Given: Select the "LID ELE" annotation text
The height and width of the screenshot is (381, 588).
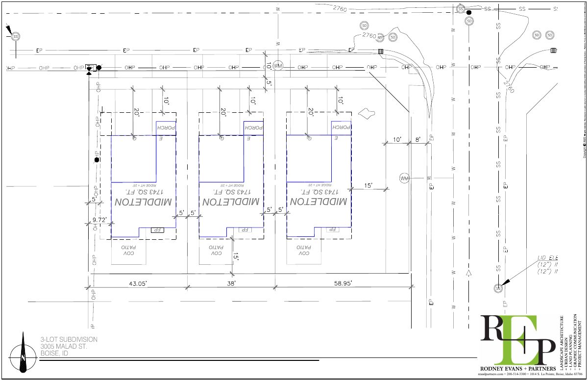Looking at the screenshot, I should coord(547,258).
